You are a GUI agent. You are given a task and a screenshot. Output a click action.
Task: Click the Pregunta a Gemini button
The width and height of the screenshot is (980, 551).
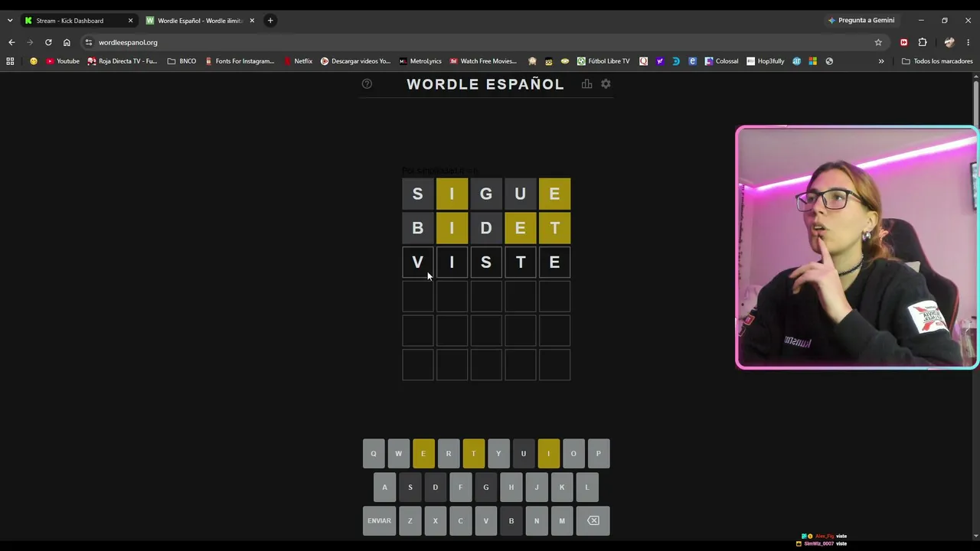click(x=861, y=21)
